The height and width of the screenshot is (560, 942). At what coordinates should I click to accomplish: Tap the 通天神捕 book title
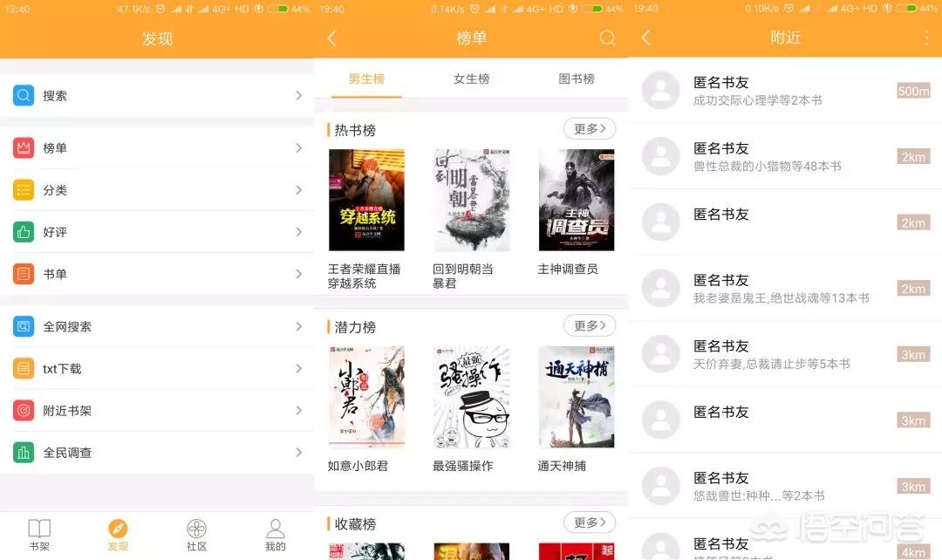562,466
